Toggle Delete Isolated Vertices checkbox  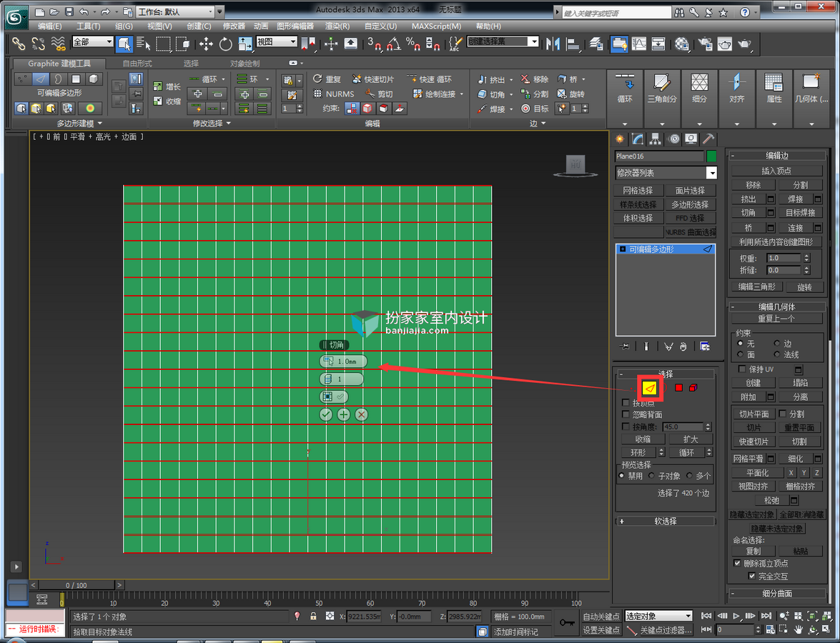737,563
